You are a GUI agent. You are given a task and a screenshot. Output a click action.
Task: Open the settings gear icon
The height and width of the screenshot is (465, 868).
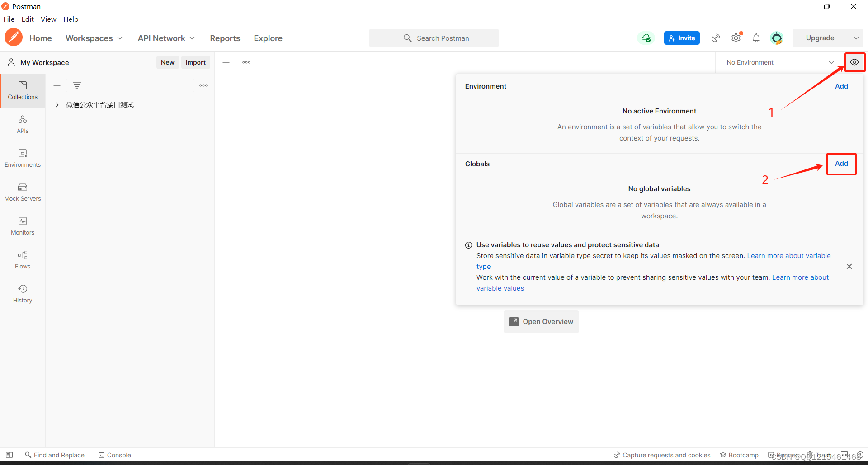736,38
